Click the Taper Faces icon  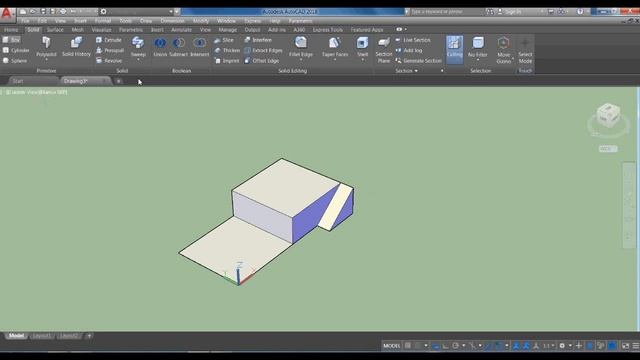(335, 42)
